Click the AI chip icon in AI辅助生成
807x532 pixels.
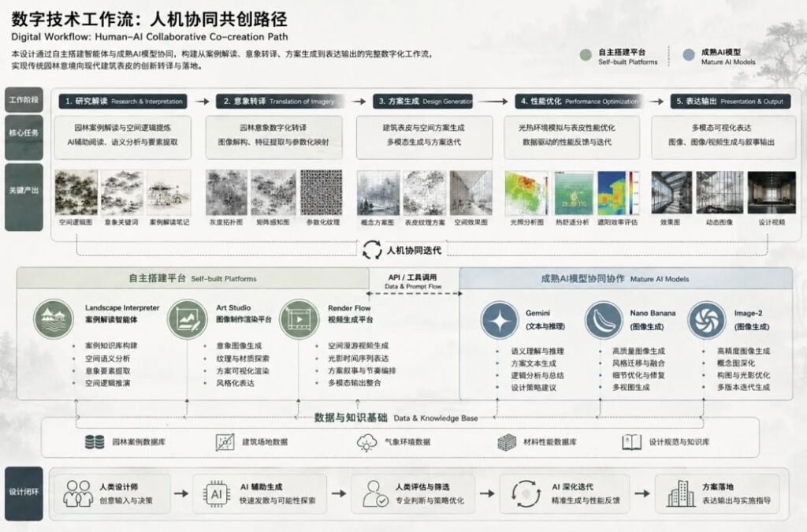click(217, 494)
